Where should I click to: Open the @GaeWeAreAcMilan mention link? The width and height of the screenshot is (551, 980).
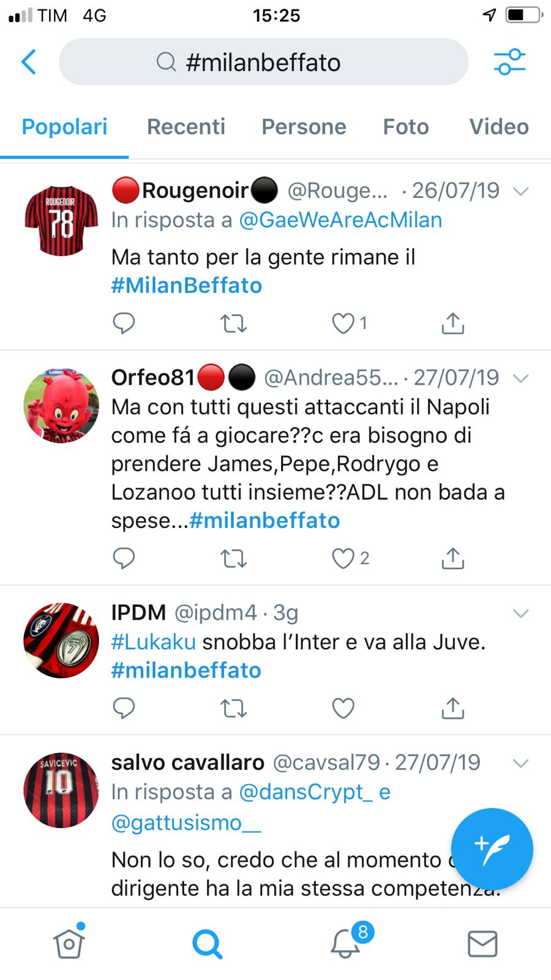point(340,220)
